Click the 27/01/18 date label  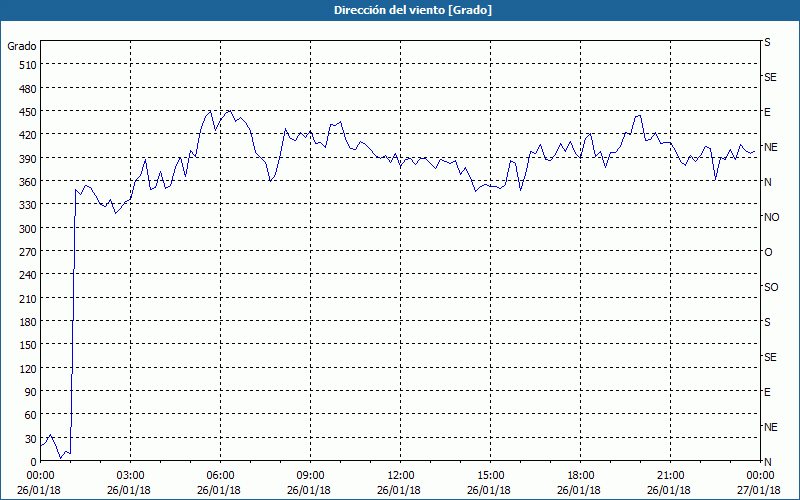759,490
